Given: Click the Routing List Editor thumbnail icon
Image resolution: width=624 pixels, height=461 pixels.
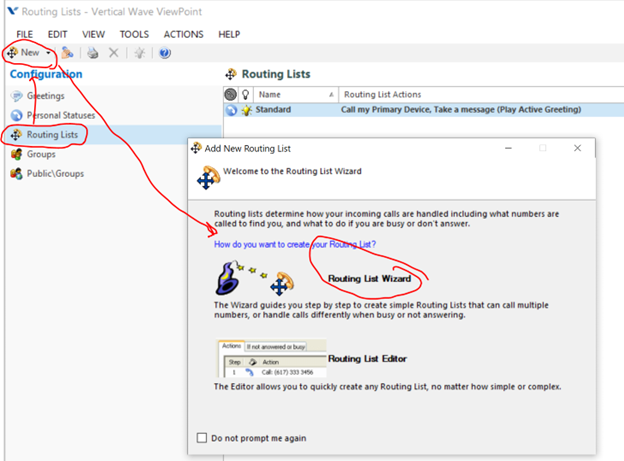Looking at the screenshot, I should coord(272,359).
